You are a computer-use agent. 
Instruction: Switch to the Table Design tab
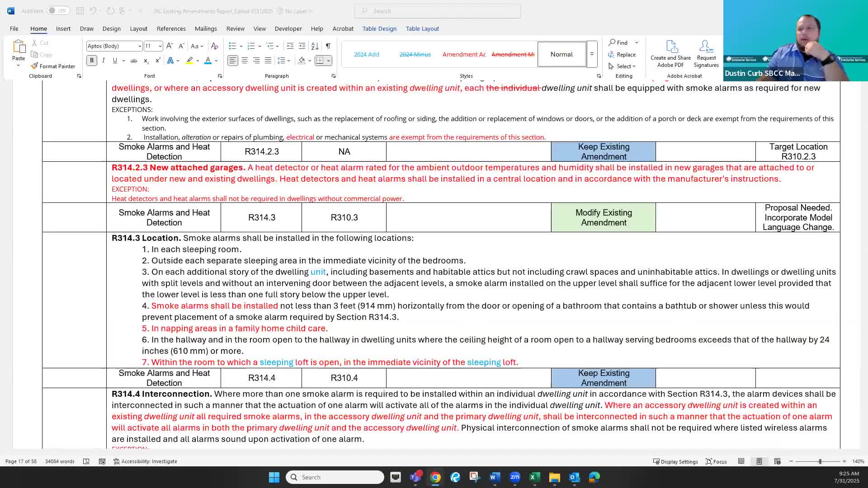coord(379,28)
